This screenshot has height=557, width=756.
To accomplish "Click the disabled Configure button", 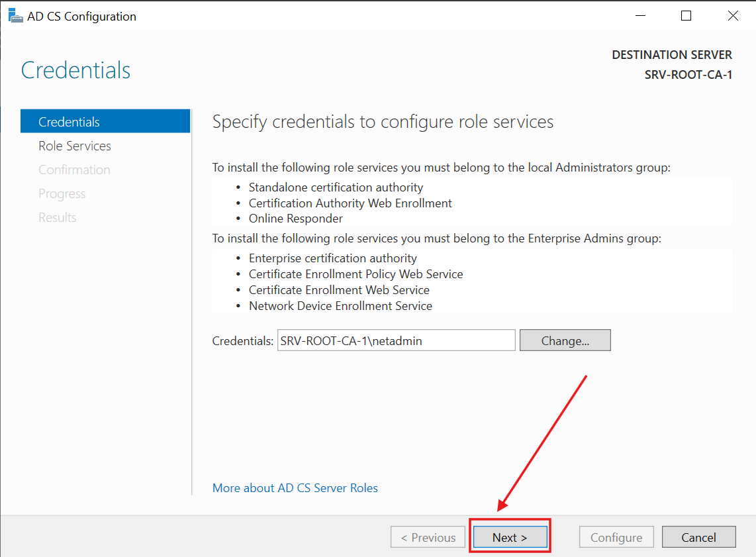I will click(x=616, y=536).
